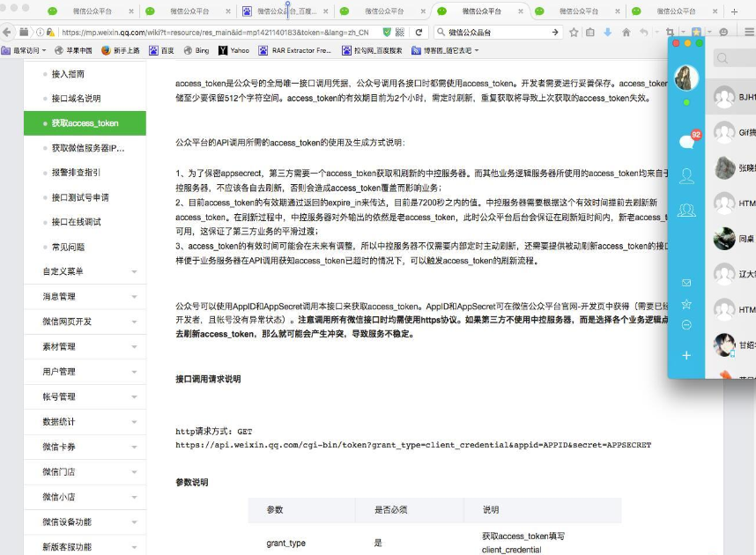
Task: Open the QQ contacts single-person icon
Action: 686,176
